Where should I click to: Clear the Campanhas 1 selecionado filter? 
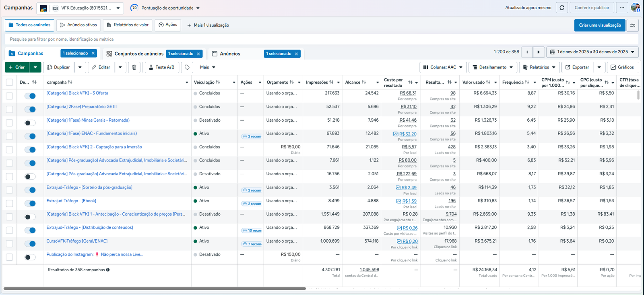(93, 53)
